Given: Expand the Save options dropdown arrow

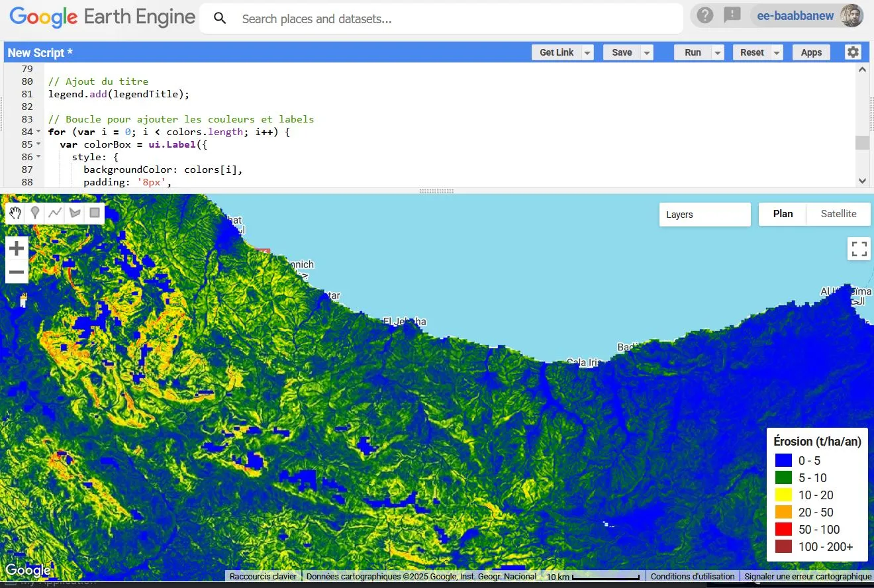Looking at the screenshot, I should [x=646, y=52].
